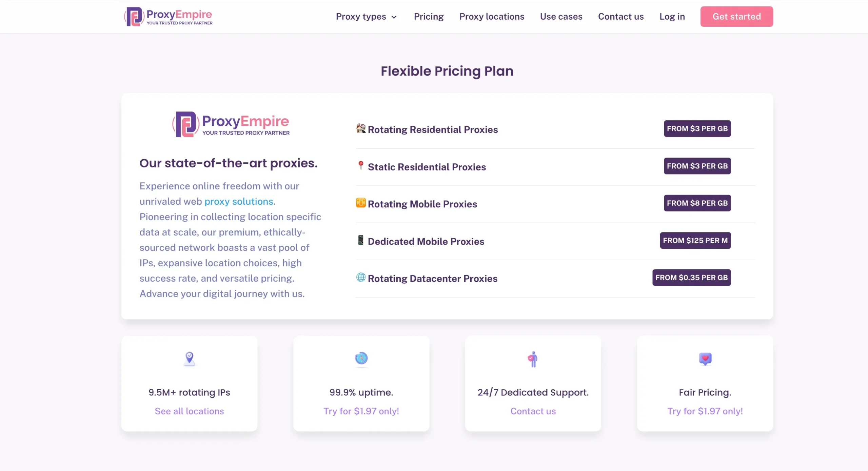Select the Pricing menu item
The width and height of the screenshot is (868, 471).
pyautogui.click(x=428, y=16)
